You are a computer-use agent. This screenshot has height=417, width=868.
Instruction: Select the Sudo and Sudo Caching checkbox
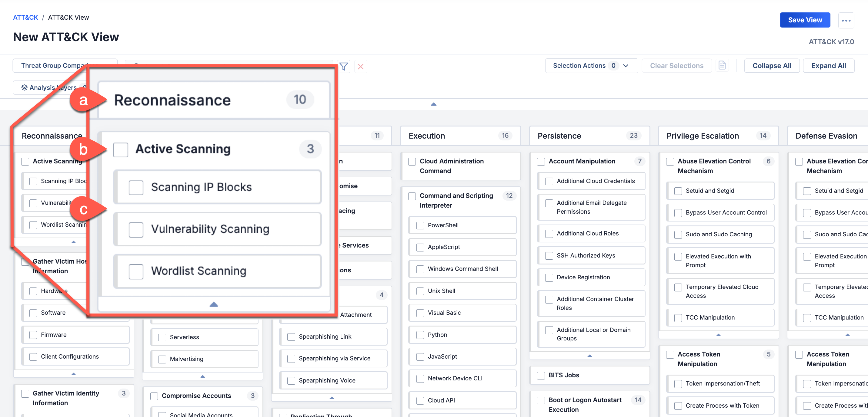(x=678, y=235)
